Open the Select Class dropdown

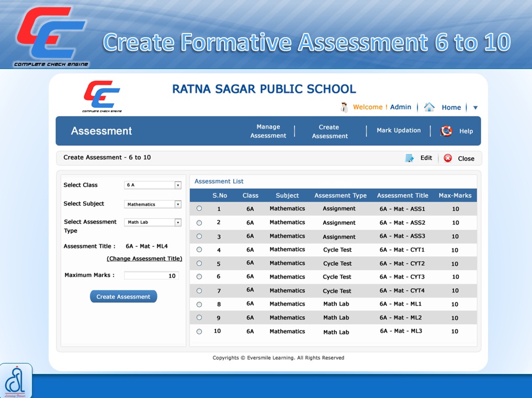pos(153,185)
